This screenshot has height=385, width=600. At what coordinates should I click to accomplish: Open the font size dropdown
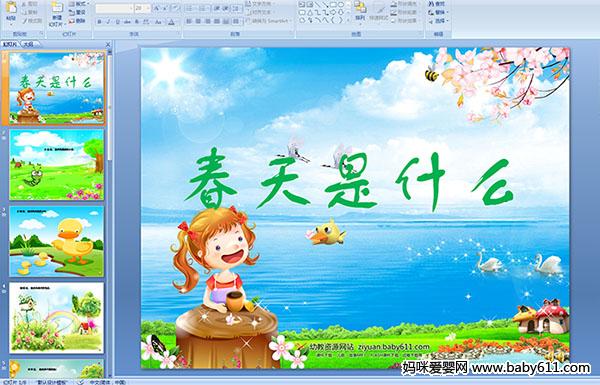pos(148,8)
